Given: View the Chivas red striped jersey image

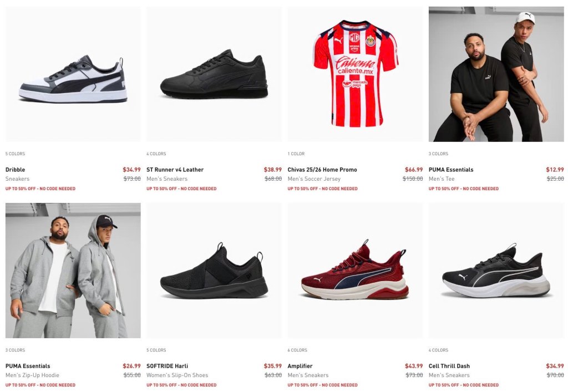Looking at the screenshot, I should [x=355, y=74].
